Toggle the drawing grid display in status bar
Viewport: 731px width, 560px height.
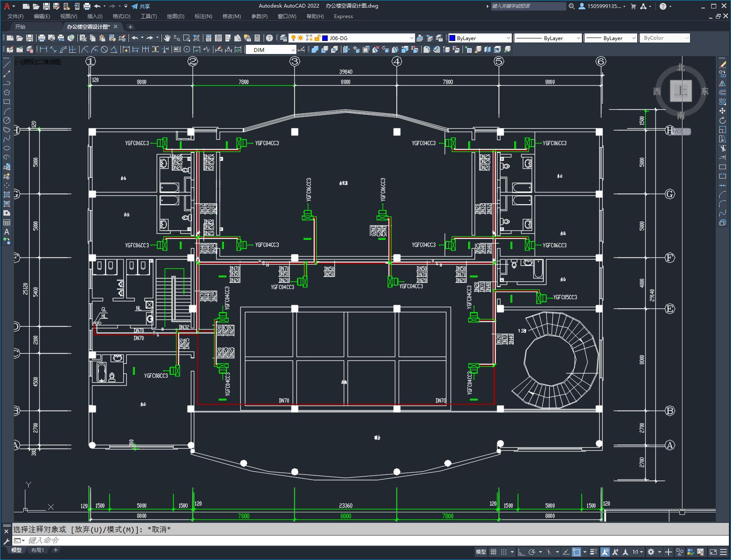click(493, 552)
